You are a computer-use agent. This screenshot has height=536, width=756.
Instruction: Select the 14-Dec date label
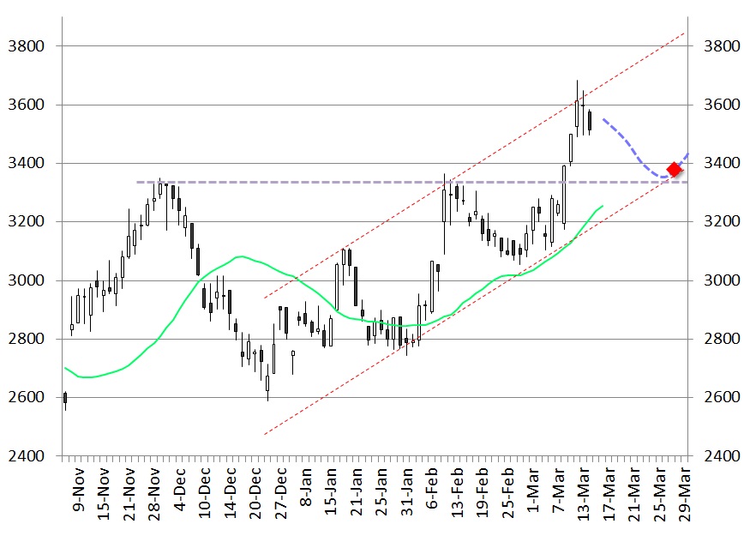pyautogui.click(x=230, y=492)
